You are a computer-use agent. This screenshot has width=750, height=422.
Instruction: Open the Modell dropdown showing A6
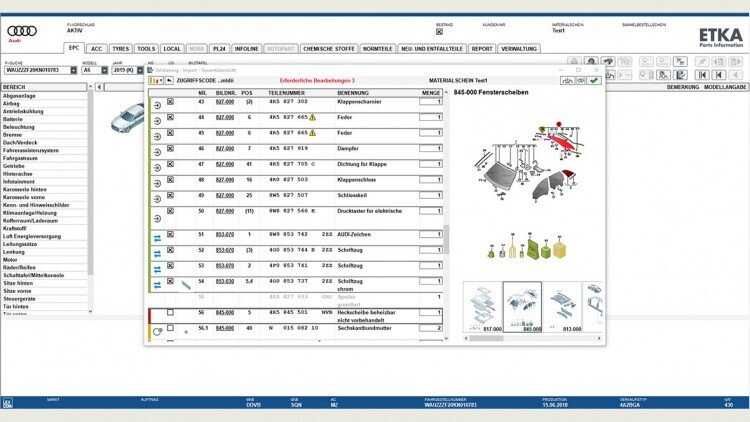click(104, 70)
